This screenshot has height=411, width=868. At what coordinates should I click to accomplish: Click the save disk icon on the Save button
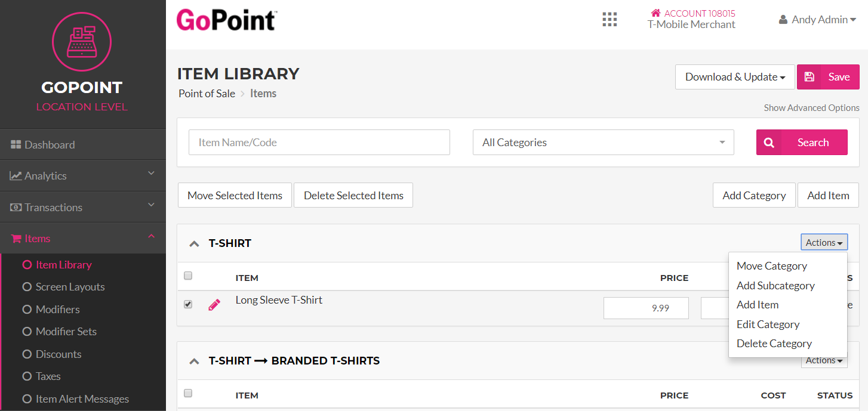click(x=809, y=76)
